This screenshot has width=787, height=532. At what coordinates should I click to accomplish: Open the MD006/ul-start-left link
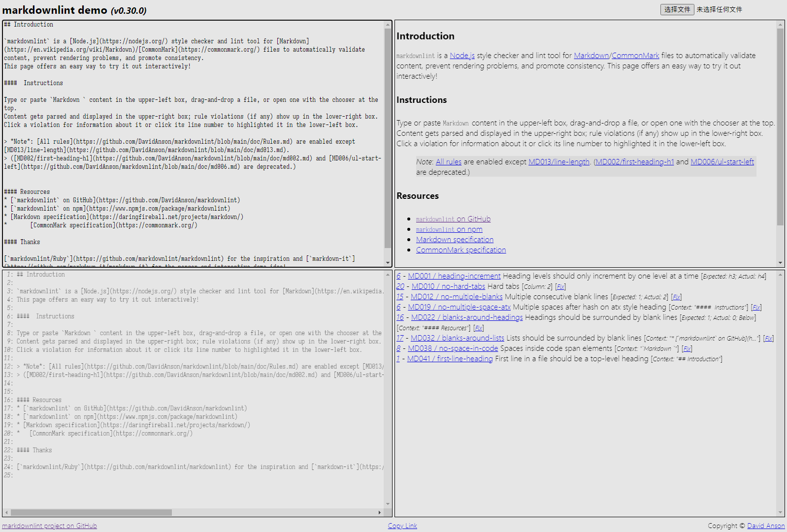[722, 162]
